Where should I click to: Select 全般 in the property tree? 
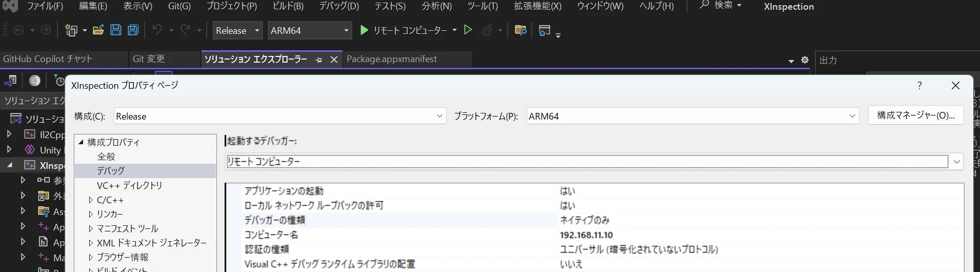tap(106, 157)
